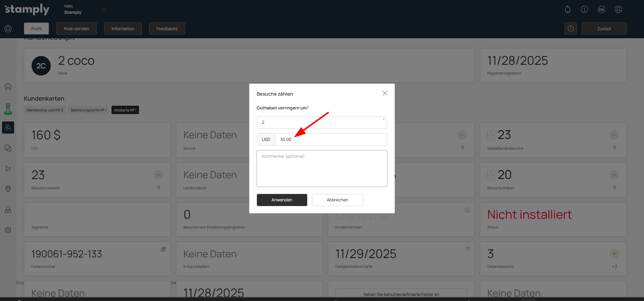Click the help question mark button

(x=570, y=29)
